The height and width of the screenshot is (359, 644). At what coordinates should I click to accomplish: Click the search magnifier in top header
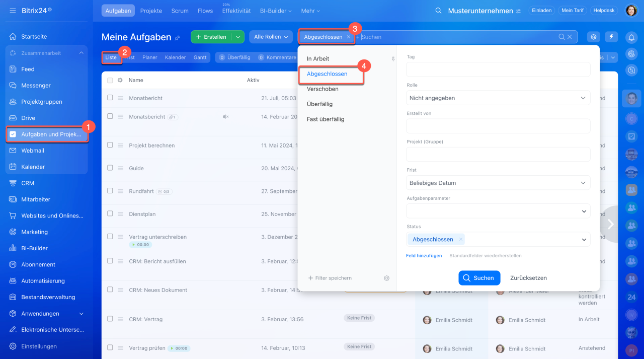coord(439,11)
